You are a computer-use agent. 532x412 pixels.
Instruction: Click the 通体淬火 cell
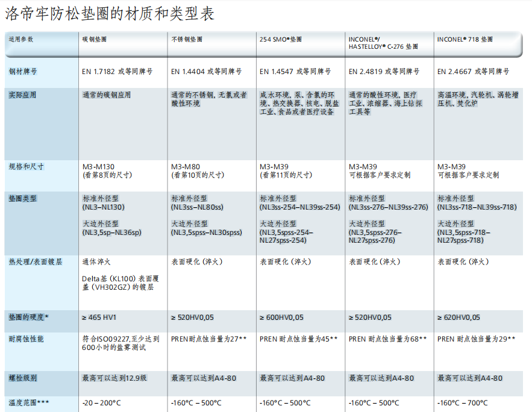[96, 262]
